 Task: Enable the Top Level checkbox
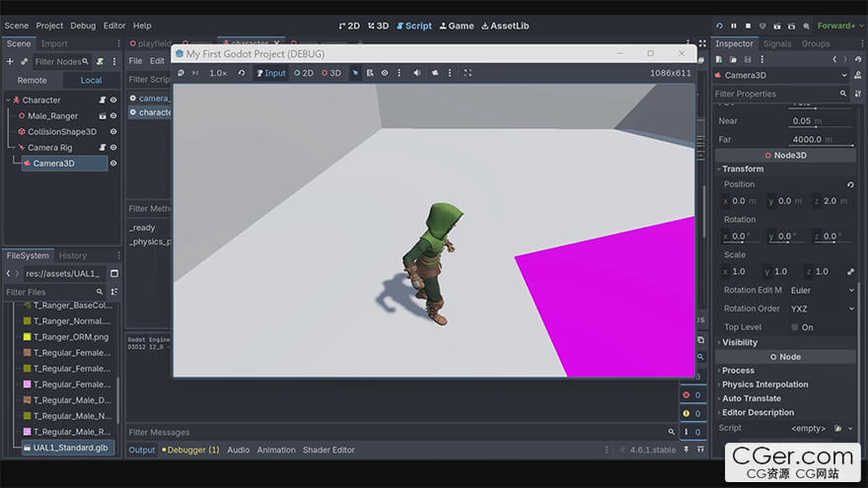[x=795, y=327]
